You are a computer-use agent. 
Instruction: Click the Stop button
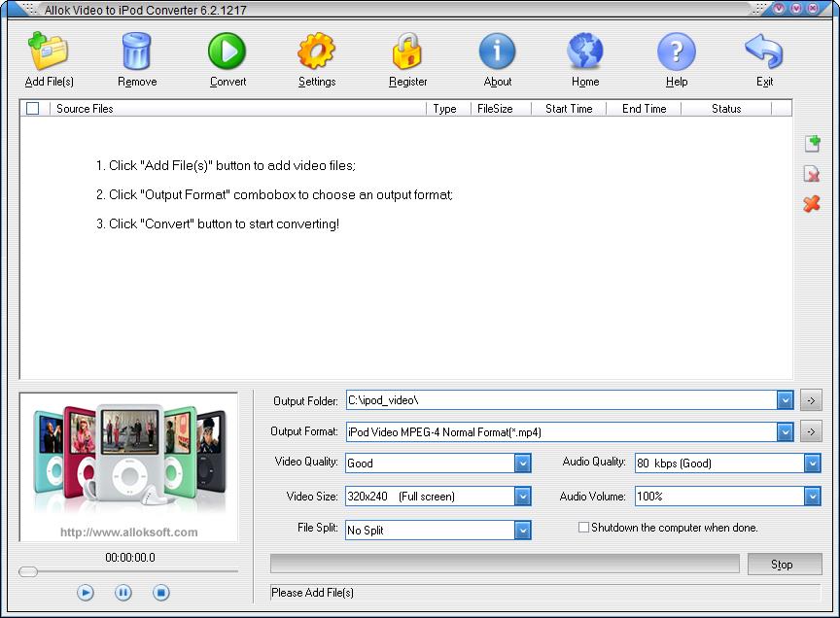785,564
